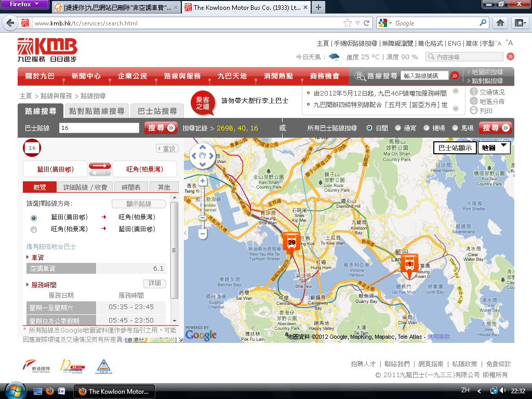Click the KMB logo
This screenshot has height=399, width=532.
click(x=47, y=50)
